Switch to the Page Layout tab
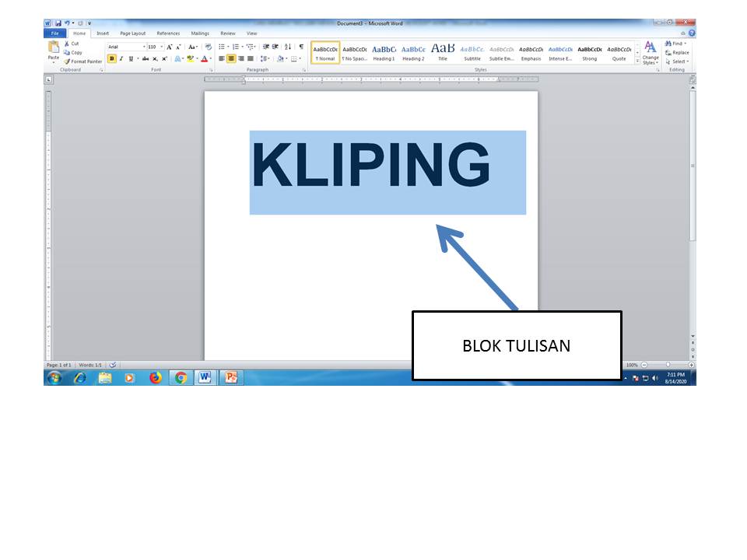Viewport: 747px width, 560px height. tap(134, 33)
